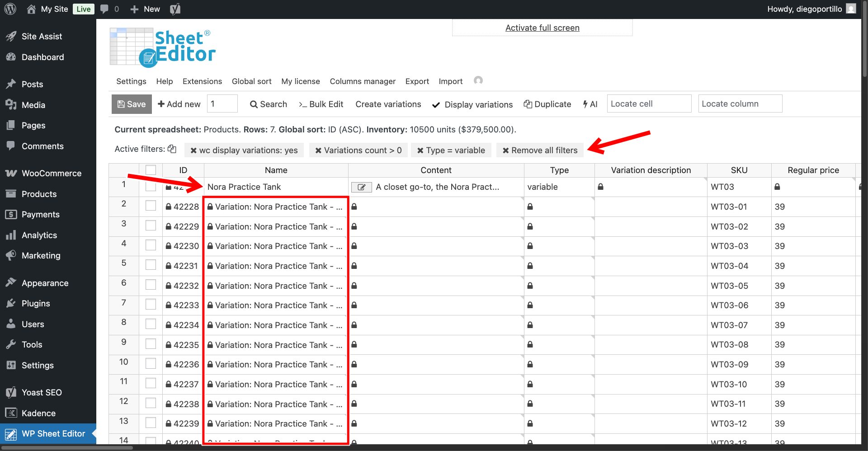Open the content editor icon in row 1

[361, 187]
